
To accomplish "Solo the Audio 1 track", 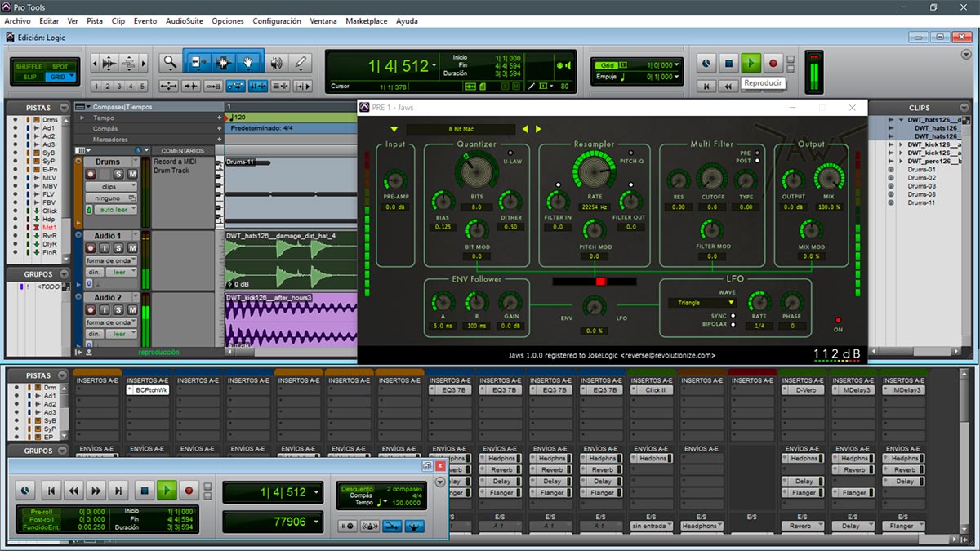I will coord(119,248).
